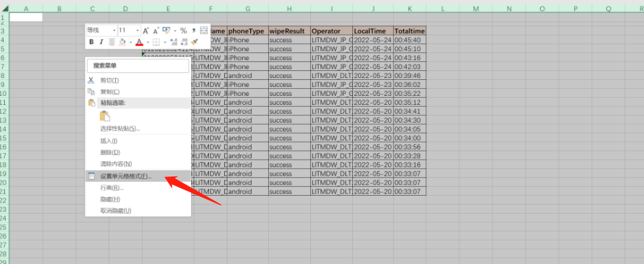644x264 pixels.
Task: Apply comma style number format
Action: coord(194,31)
